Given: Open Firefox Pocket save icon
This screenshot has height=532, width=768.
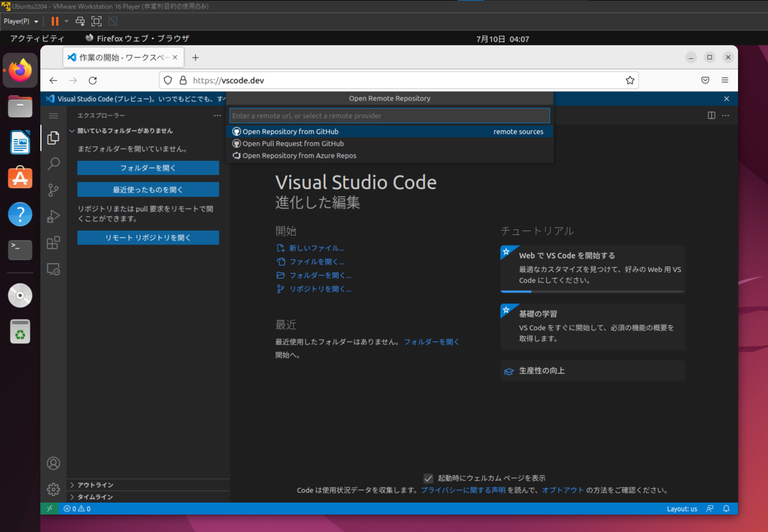Looking at the screenshot, I should point(705,81).
